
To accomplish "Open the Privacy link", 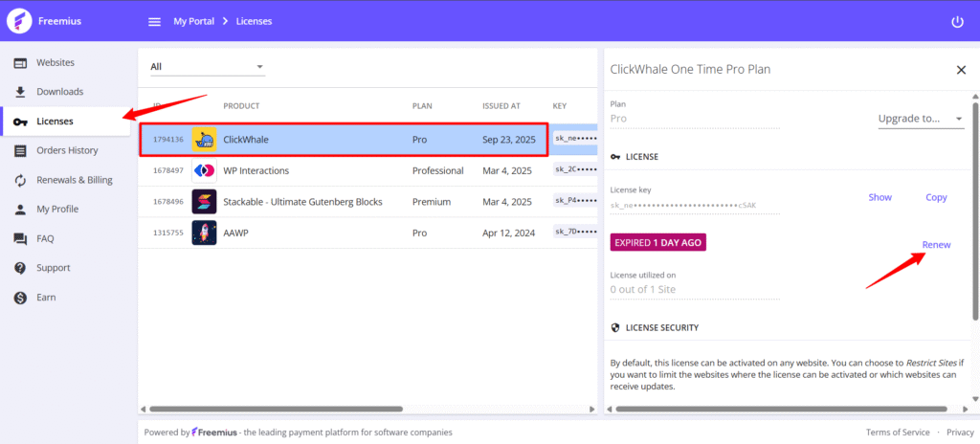I will tap(960, 433).
